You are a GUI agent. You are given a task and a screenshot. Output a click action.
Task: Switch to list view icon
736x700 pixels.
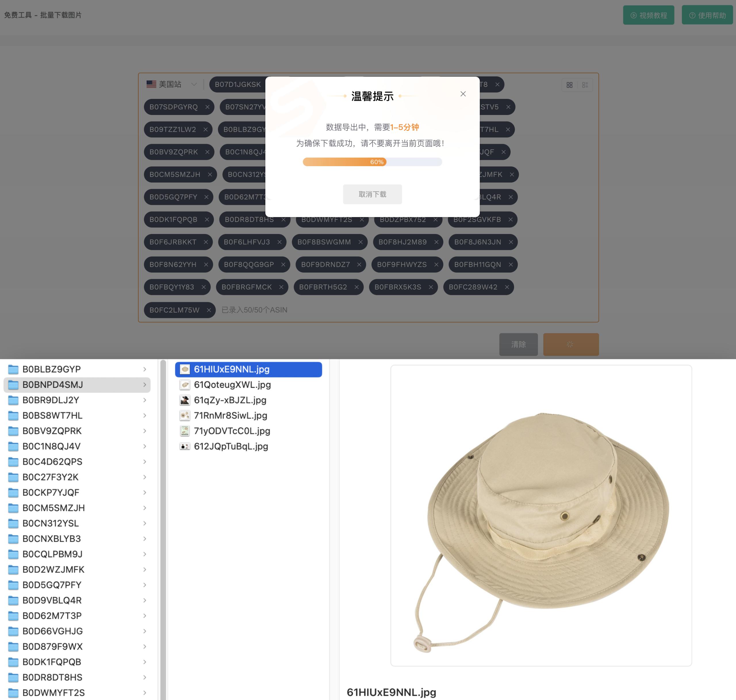coord(585,85)
